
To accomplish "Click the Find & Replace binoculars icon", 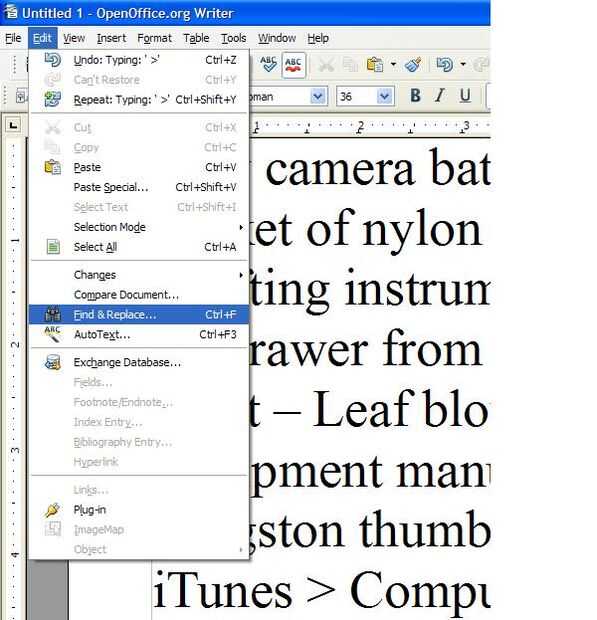I will (52, 315).
